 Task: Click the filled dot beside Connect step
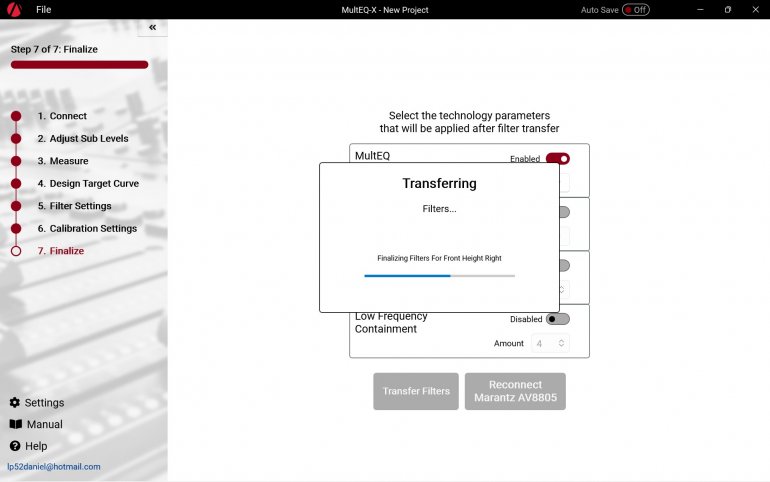(16, 116)
